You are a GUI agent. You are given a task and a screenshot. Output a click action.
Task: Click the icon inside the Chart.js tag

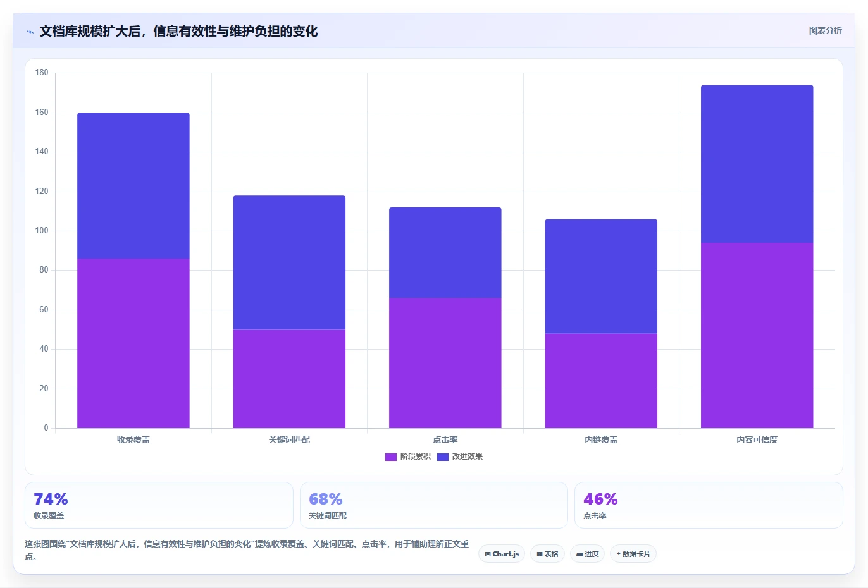488,554
